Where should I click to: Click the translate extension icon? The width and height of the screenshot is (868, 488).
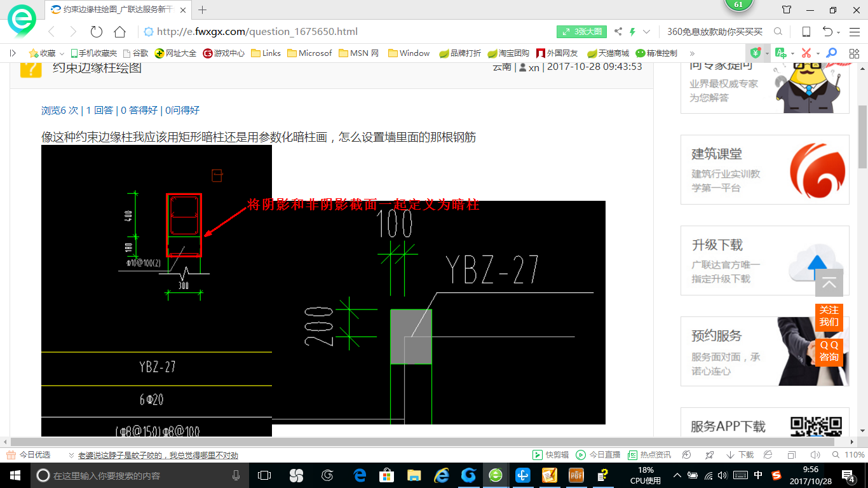(780, 53)
